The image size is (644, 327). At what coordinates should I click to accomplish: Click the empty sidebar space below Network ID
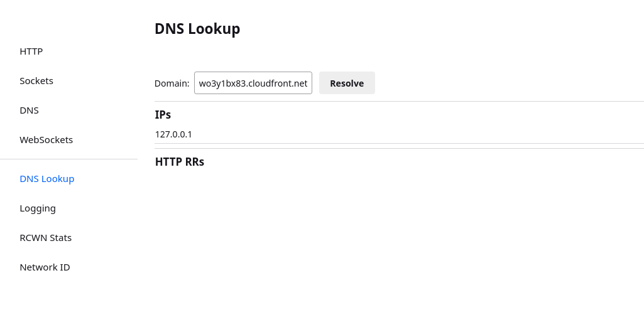(68, 301)
